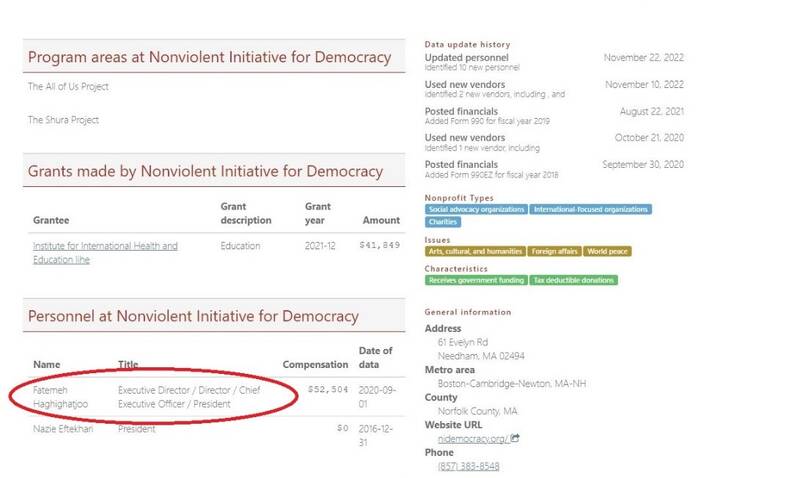Click the Receives government funding tag
The image size is (800, 478).
click(476, 280)
